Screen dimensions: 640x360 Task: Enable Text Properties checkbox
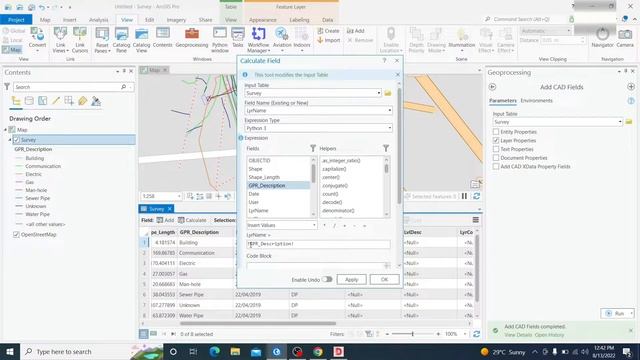click(496, 149)
